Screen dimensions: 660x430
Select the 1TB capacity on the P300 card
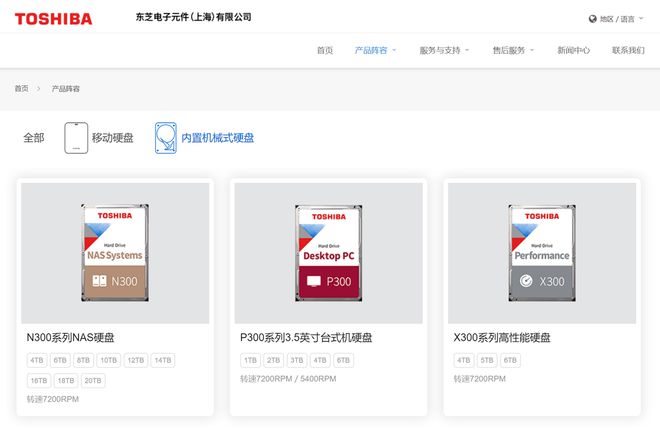coord(250,361)
